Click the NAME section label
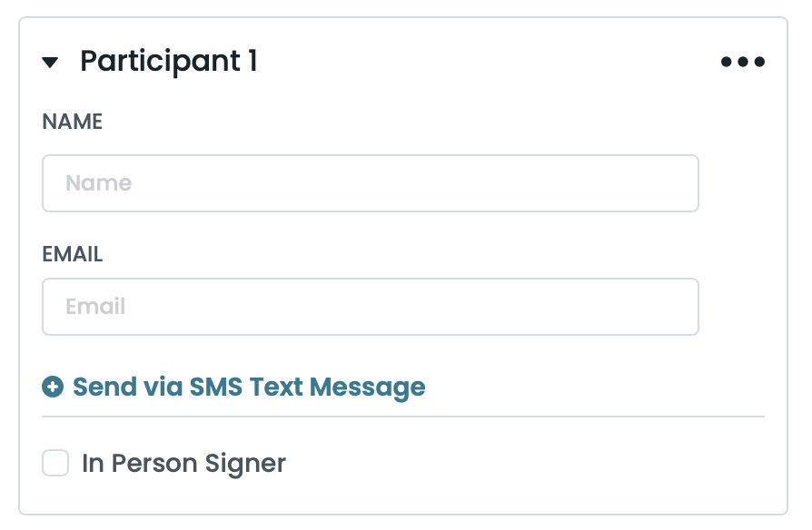Image resolution: width=812 pixels, height=530 pixels. click(x=72, y=122)
